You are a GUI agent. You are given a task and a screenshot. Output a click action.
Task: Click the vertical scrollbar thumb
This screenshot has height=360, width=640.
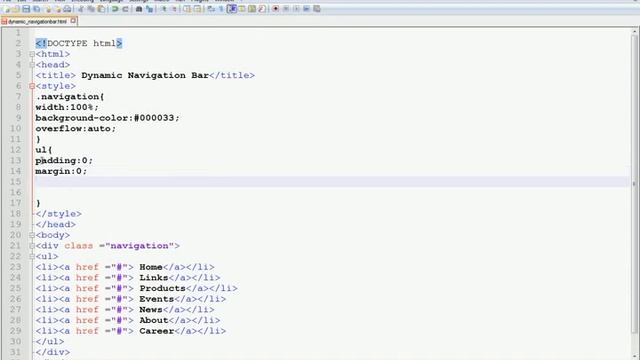click(x=635, y=184)
